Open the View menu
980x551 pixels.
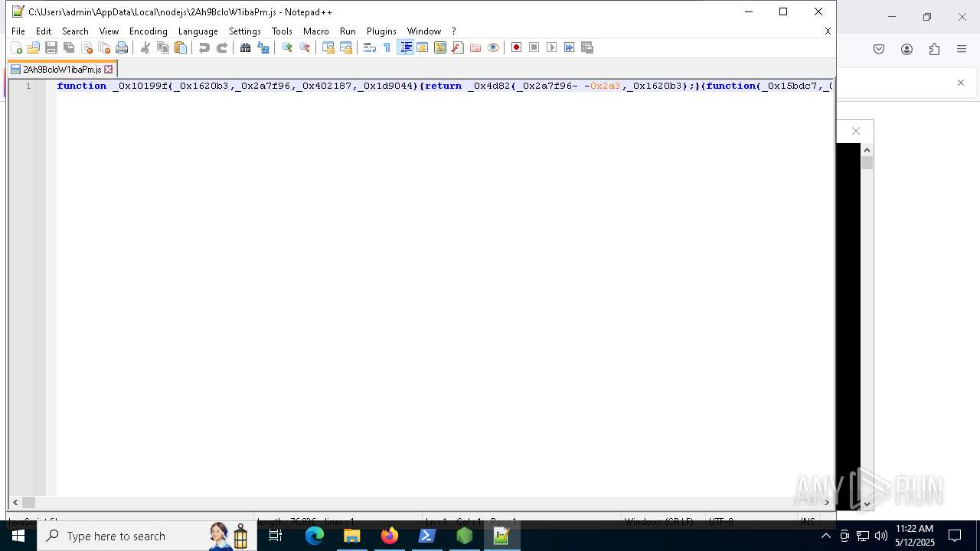click(109, 31)
